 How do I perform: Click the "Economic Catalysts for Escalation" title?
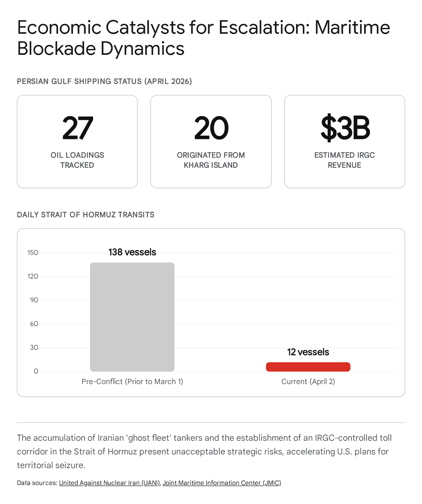[x=203, y=38]
